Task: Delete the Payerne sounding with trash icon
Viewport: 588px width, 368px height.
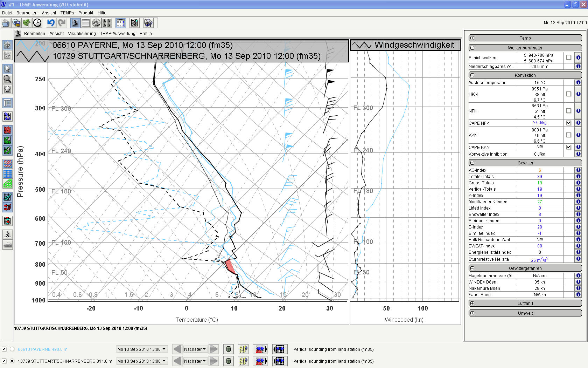Action: pos(229,349)
